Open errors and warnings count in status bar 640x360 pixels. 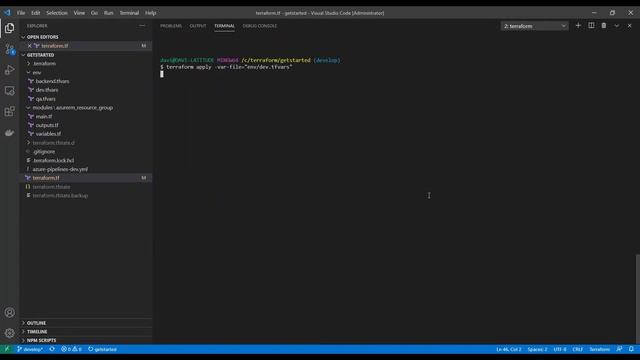[71, 349]
